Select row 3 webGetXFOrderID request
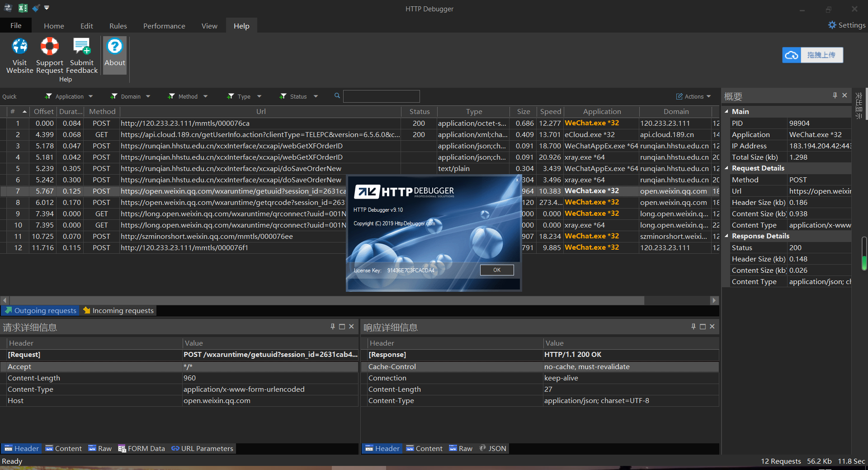This screenshot has height=470, width=868. pyautogui.click(x=359, y=146)
